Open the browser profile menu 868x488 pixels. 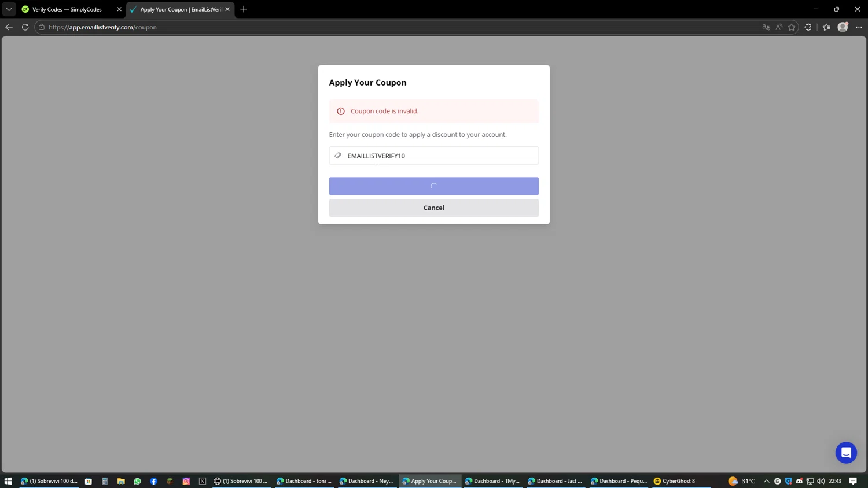click(x=843, y=27)
